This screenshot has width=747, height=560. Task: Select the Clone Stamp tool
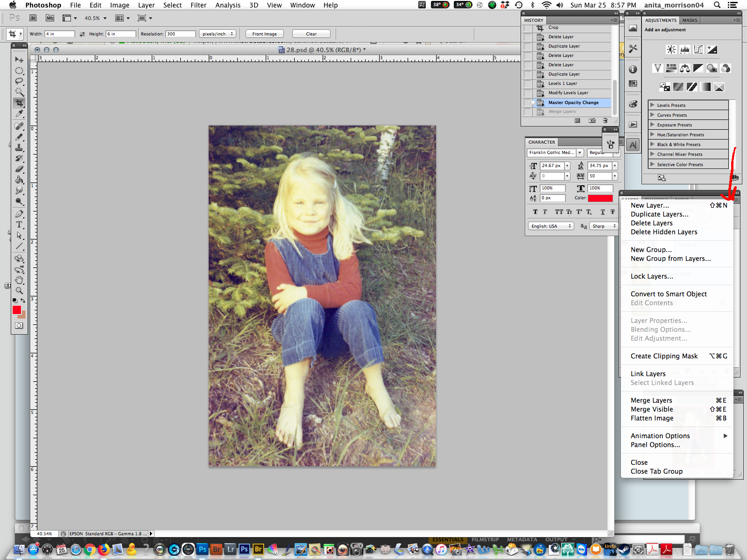19,147
